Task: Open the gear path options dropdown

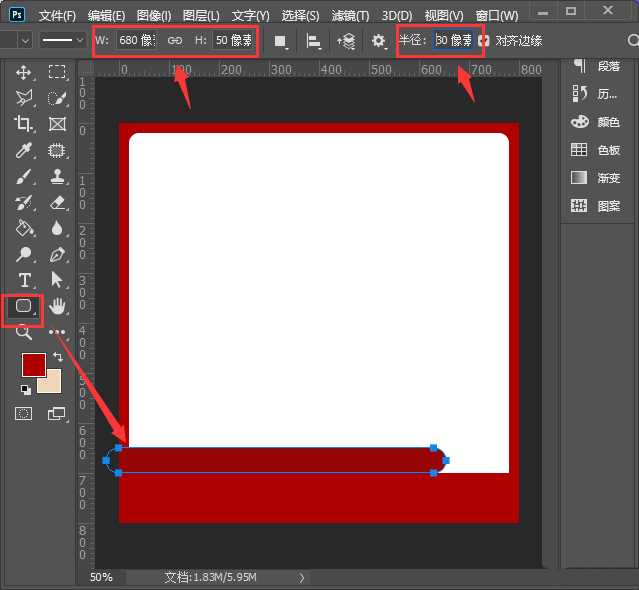Action: (x=379, y=41)
